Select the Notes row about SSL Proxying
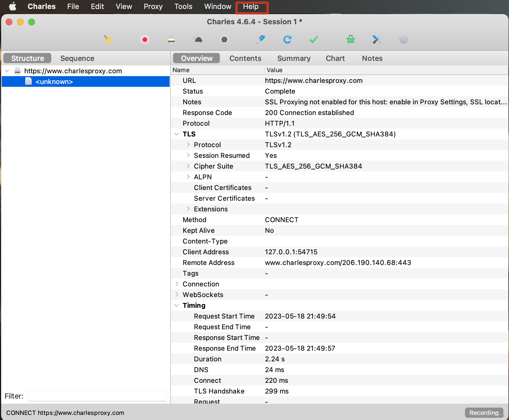The image size is (509, 420). pos(340,102)
